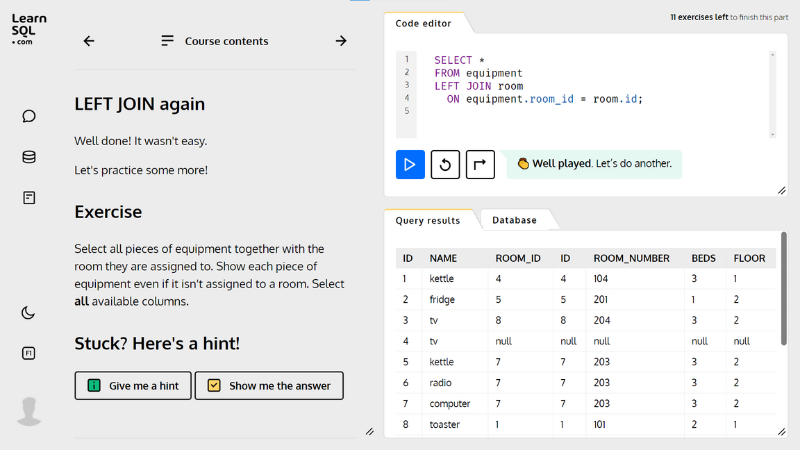Click the instructions panel resize handle
800x450 pixels.
(x=370, y=432)
